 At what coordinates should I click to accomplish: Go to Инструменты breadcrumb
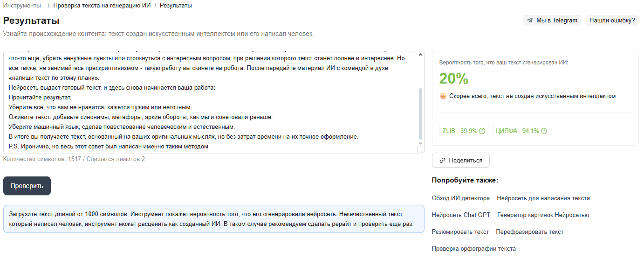click(x=22, y=6)
